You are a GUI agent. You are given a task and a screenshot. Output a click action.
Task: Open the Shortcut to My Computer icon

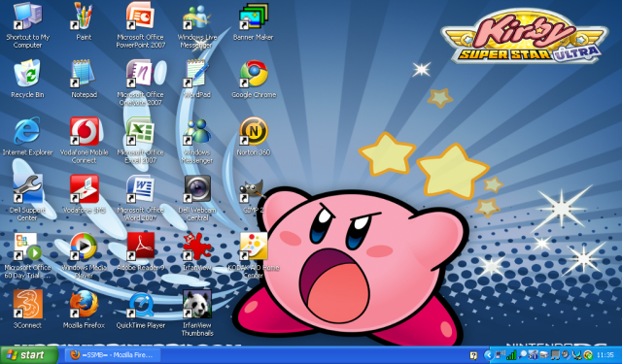[x=27, y=26]
